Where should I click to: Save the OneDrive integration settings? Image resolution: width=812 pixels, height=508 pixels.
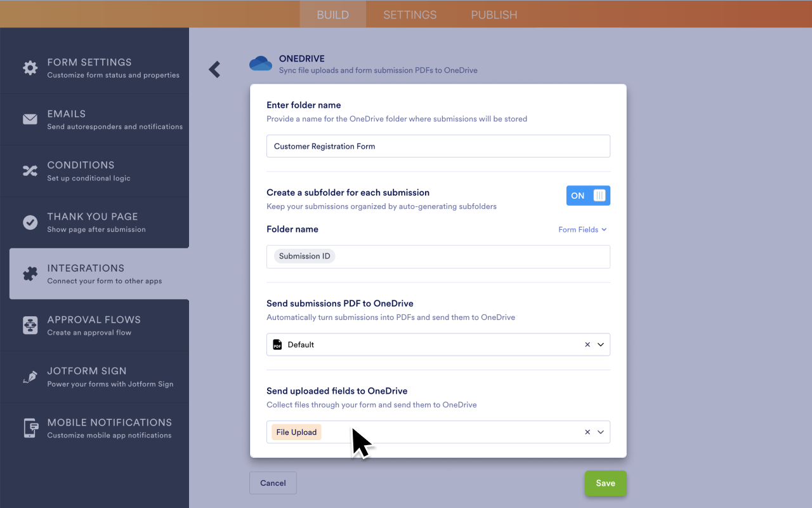605,483
